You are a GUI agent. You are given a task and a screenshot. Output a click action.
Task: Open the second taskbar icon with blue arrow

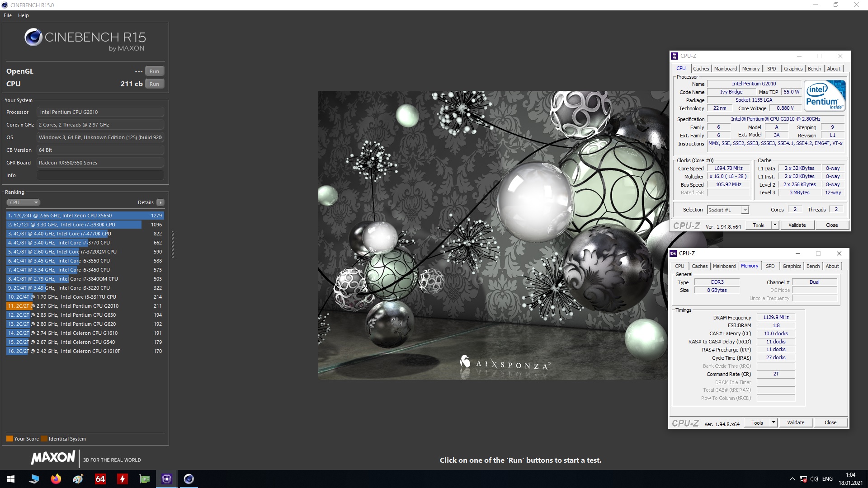(33, 479)
